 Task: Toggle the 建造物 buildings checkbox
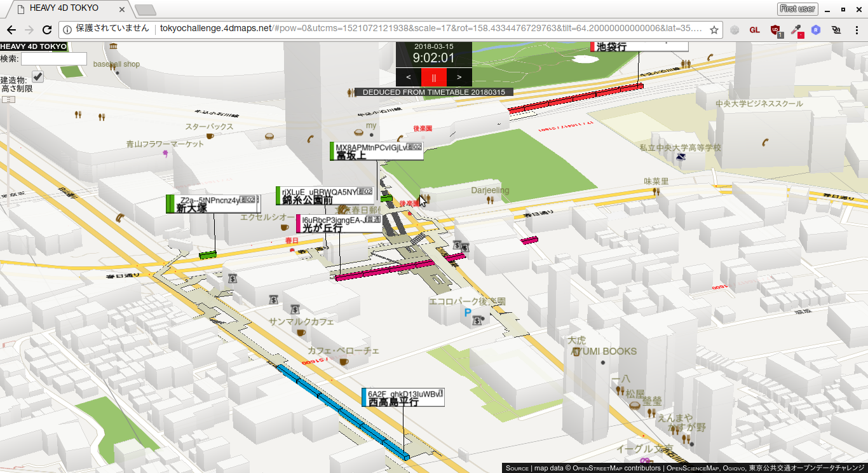(x=38, y=76)
